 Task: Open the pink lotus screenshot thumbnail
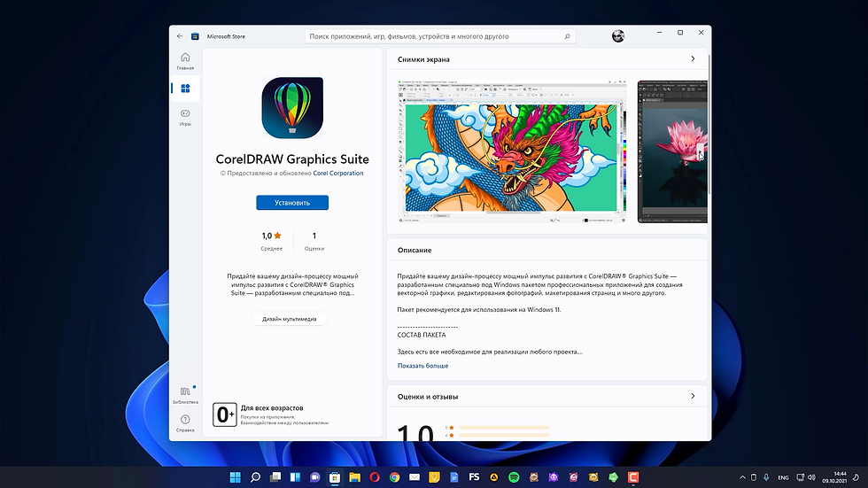[x=672, y=151]
